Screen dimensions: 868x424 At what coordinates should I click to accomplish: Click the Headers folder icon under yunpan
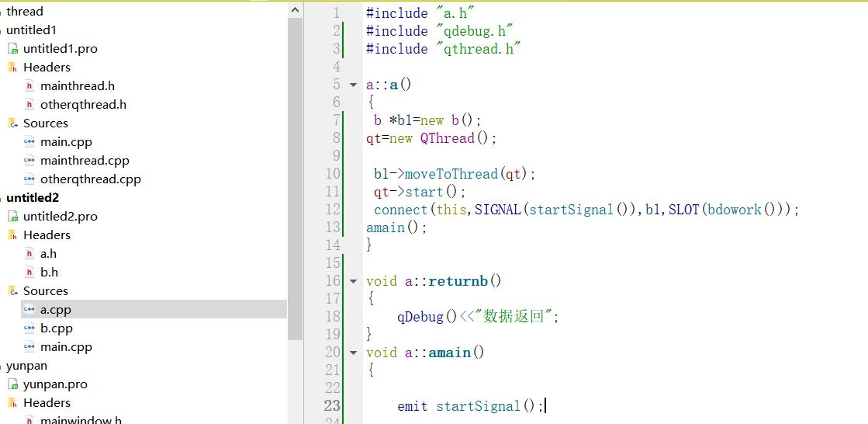tap(12, 403)
